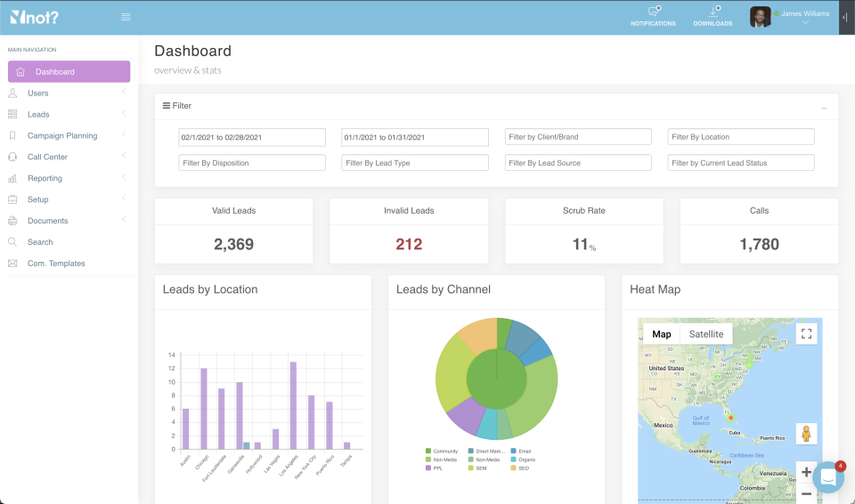Open the Notifications icon

click(x=653, y=12)
